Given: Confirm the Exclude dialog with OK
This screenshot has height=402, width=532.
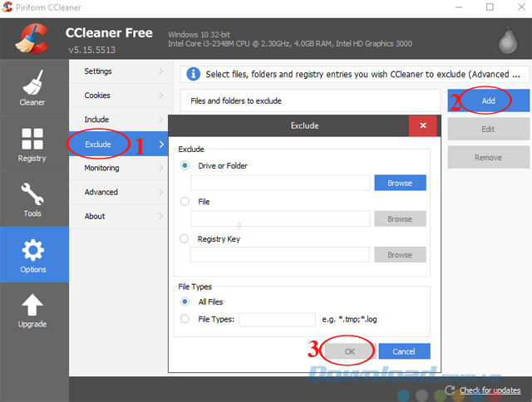Looking at the screenshot, I should click(x=350, y=351).
